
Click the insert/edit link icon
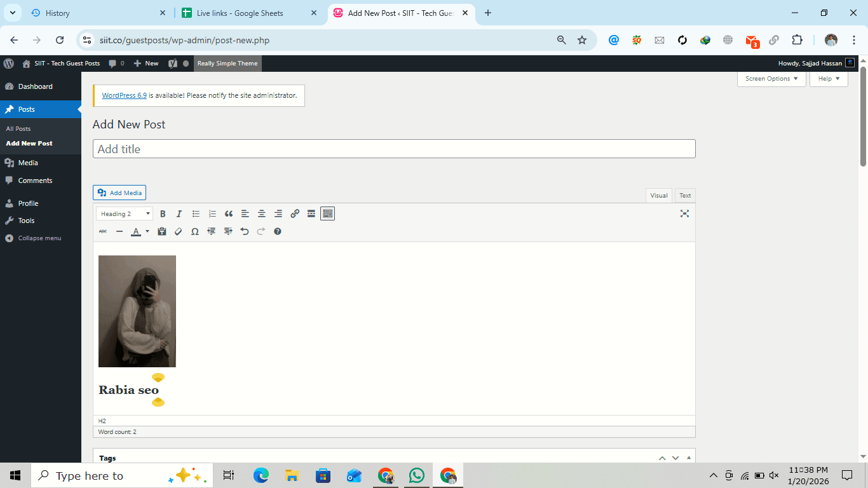(295, 214)
